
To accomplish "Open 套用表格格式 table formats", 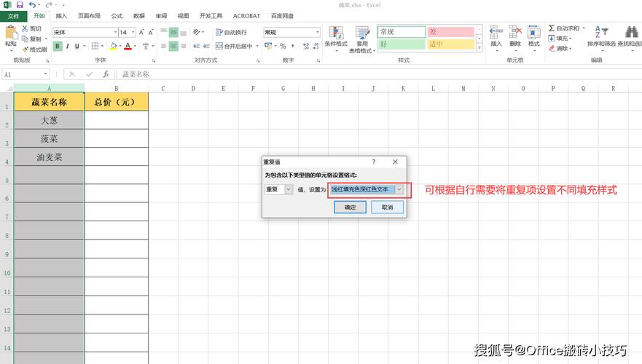I will click(362, 39).
